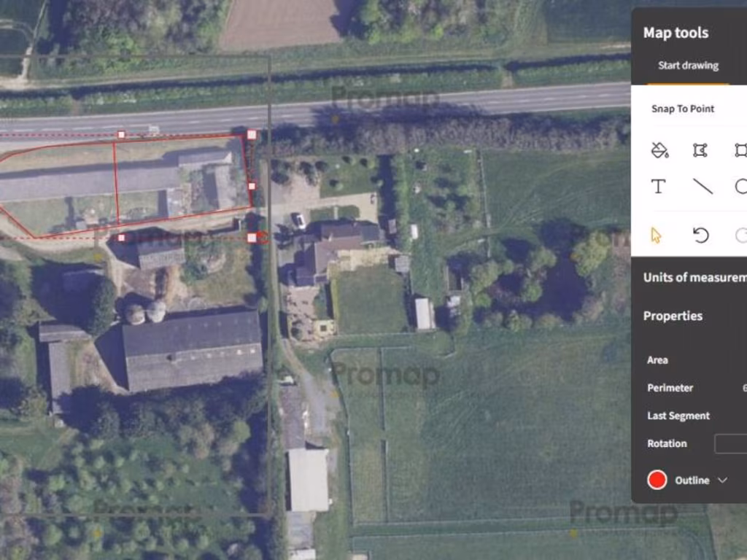Open the Outline dropdown chevron
Image resolution: width=747 pixels, height=560 pixels.
pyautogui.click(x=723, y=480)
